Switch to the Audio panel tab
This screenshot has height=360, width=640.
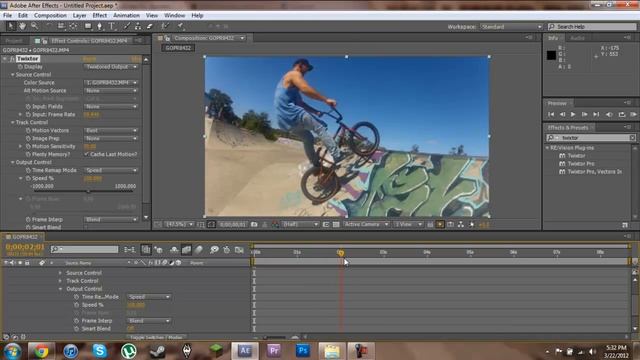click(578, 38)
